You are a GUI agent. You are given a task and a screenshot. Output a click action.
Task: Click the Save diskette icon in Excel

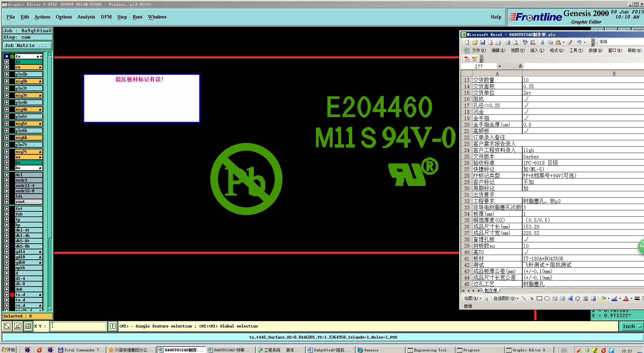(x=483, y=42)
